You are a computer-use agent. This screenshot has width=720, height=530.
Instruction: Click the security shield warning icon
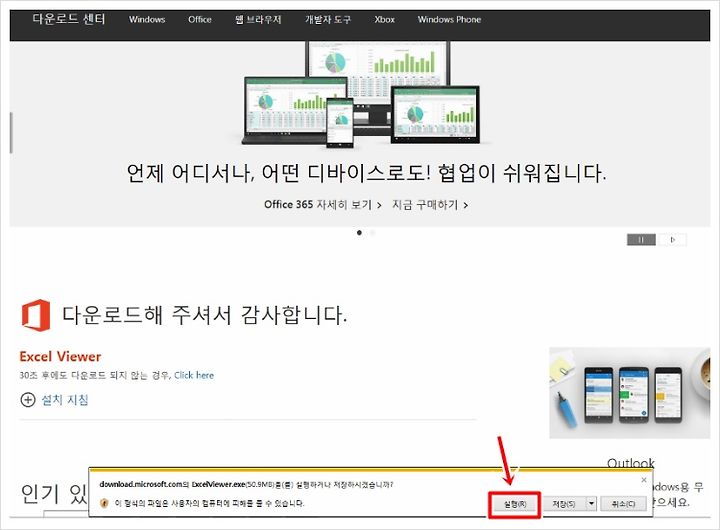(x=104, y=503)
